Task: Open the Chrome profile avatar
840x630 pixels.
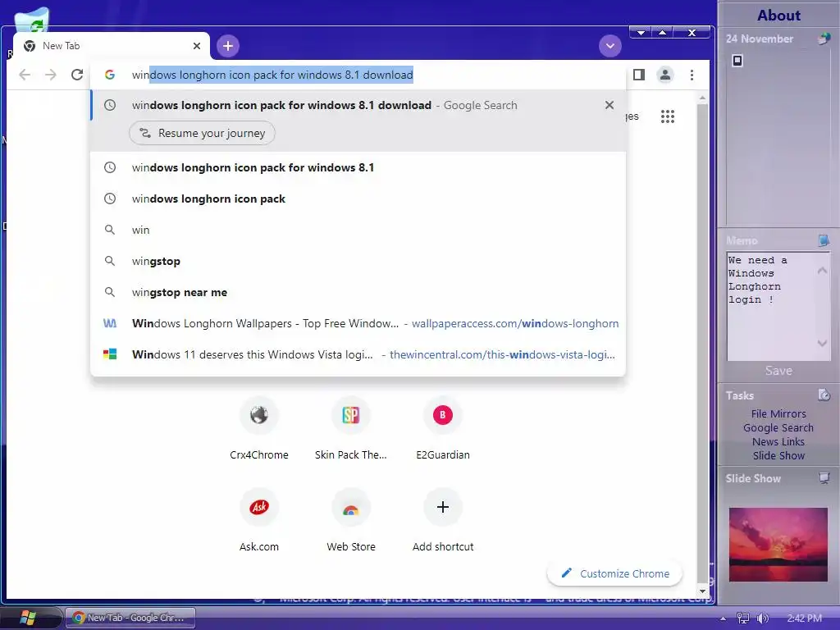Action: coord(664,75)
